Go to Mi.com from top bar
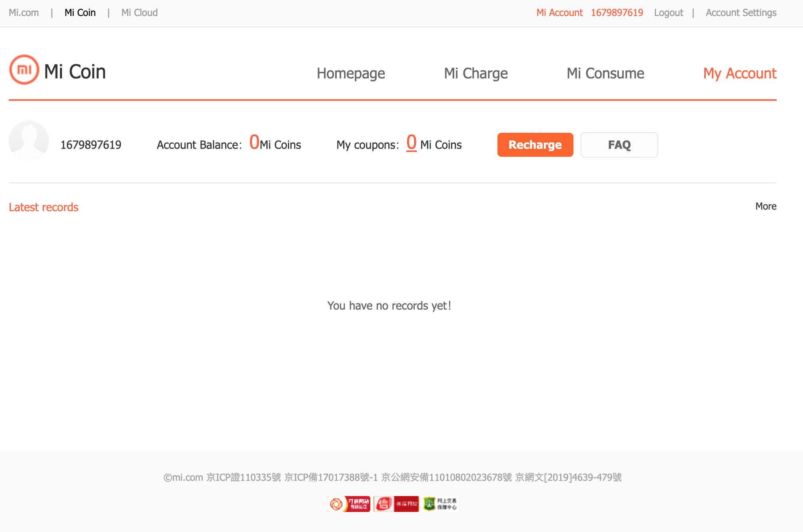Image resolution: width=803 pixels, height=532 pixels. point(24,13)
